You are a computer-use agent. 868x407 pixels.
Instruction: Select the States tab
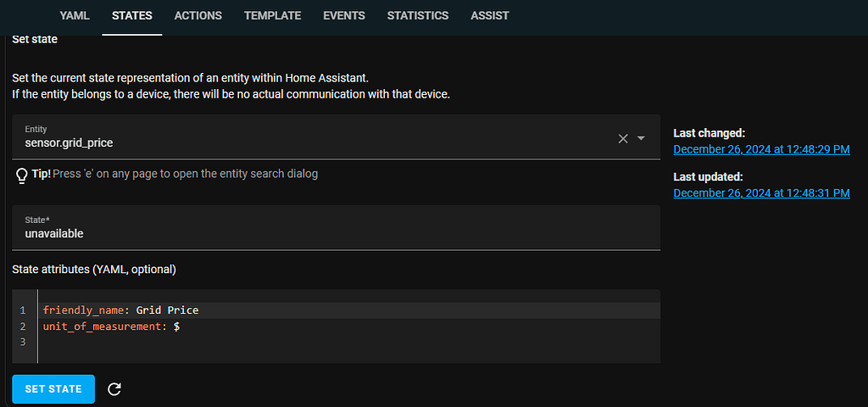132,16
